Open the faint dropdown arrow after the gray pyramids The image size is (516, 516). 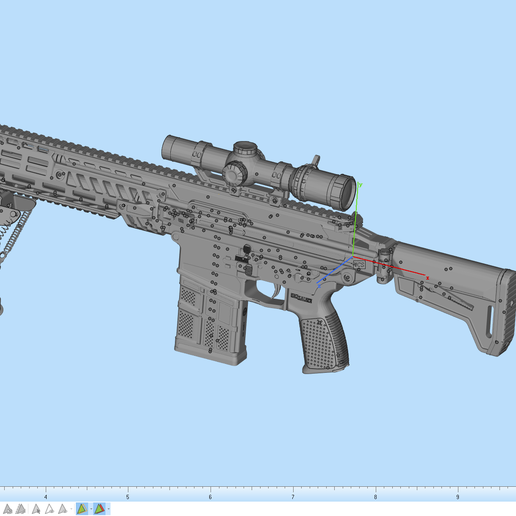coord(71,509)
